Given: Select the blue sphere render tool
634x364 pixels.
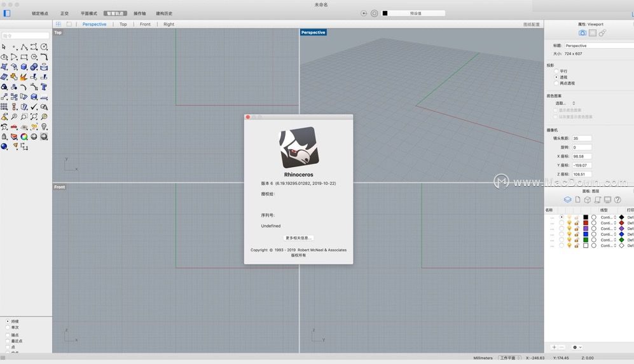Looking at the screenshot, I should [4, 147].
